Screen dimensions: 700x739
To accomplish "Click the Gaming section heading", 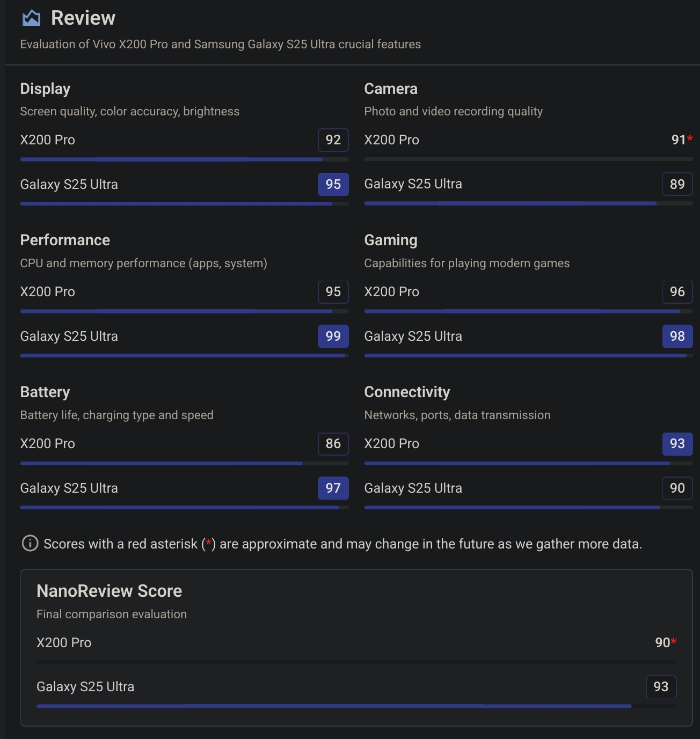I will [390, 240].
